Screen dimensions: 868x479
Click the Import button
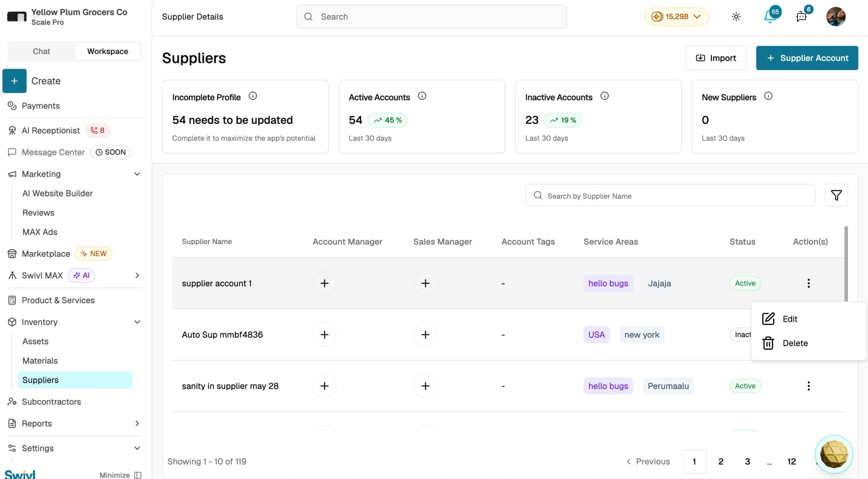point(715,58)
